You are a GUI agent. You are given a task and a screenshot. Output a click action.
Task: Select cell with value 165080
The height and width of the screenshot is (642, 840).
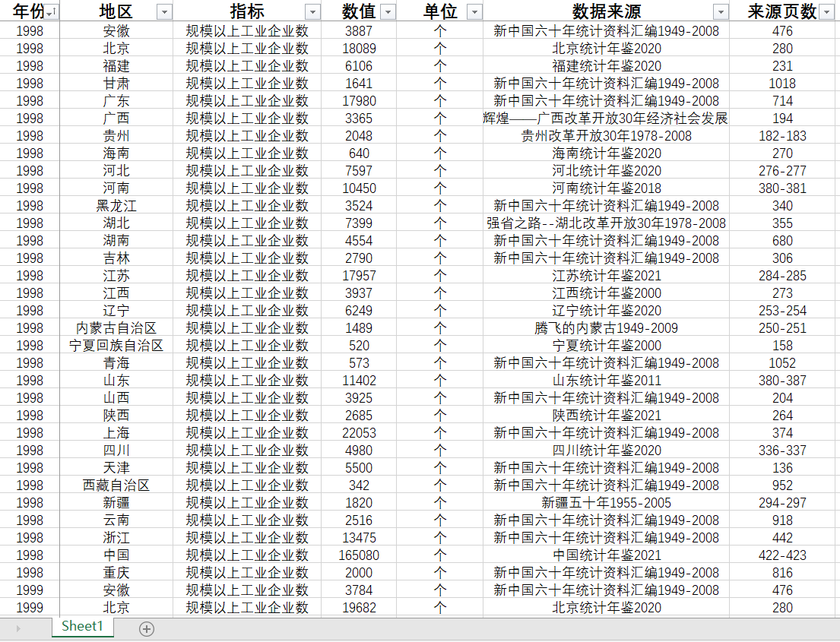point(359,555)
